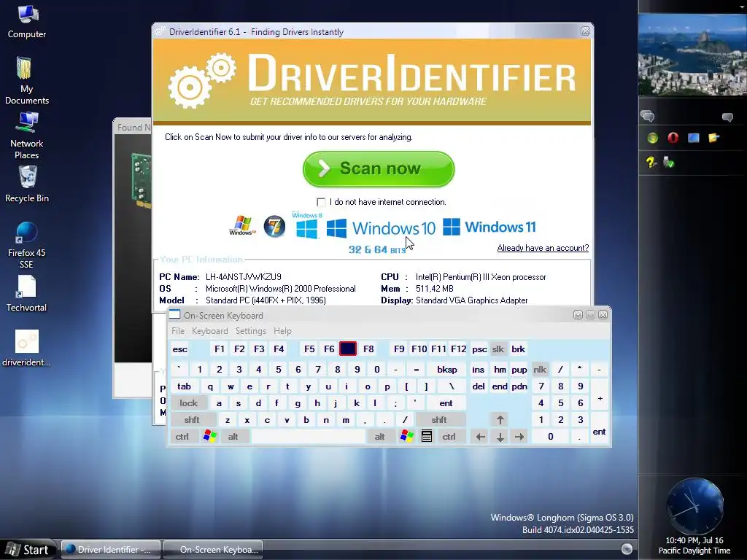Click the Opera icon in sidebar
747x560 pixels.
click(673, 138)
